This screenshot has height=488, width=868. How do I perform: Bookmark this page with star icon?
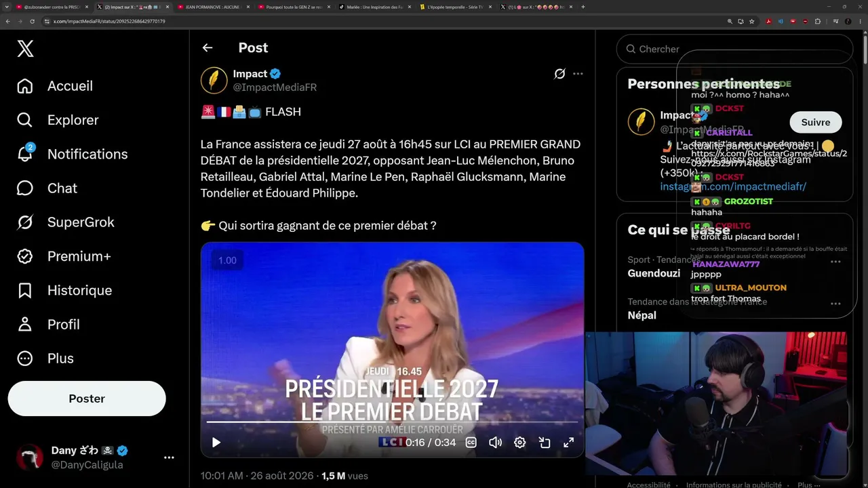click(x=751, y=21)
